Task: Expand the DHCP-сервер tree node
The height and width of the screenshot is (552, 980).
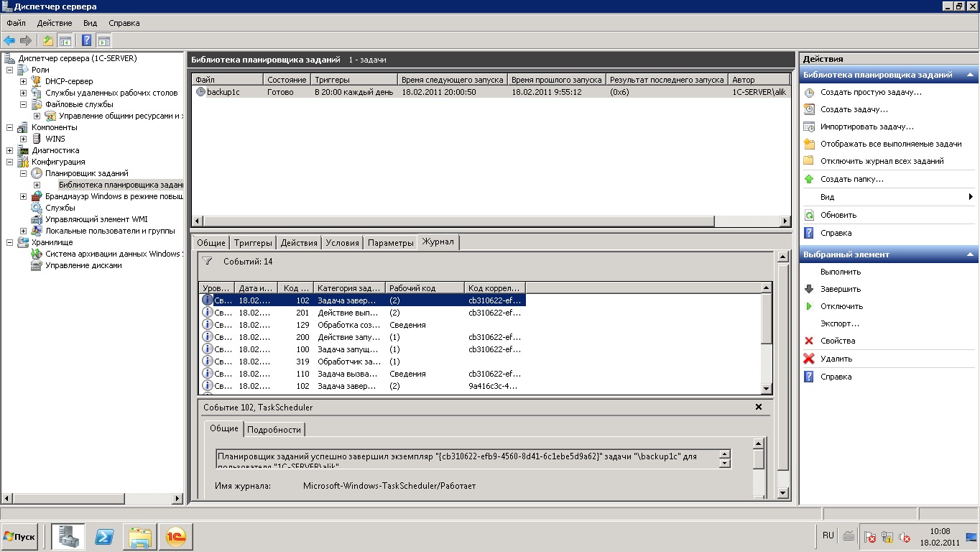Action: pos(23,81)
